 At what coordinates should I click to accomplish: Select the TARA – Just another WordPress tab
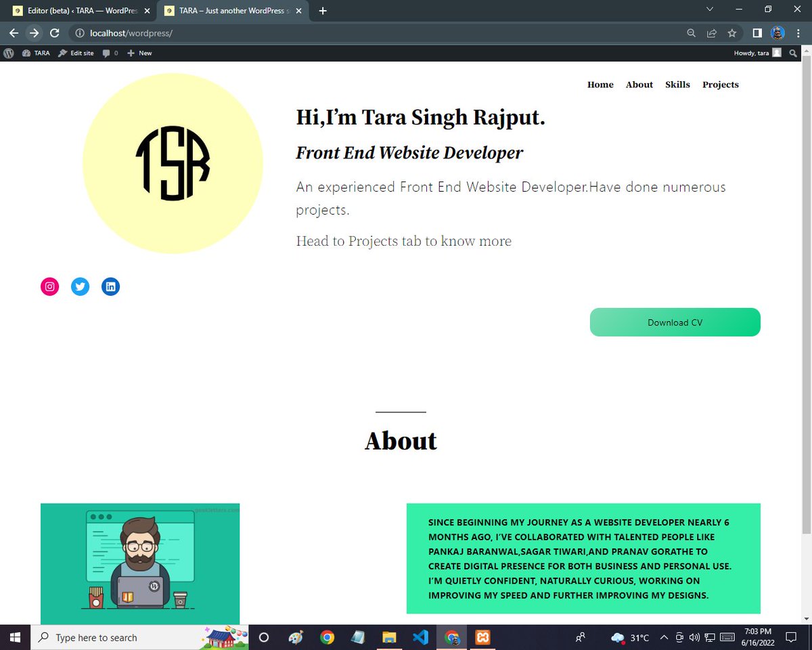coord(233,11)
